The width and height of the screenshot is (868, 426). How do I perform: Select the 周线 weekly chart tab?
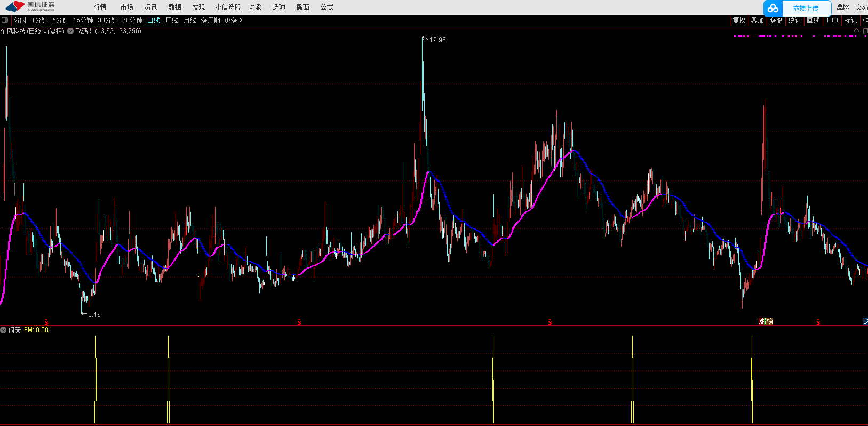(172, 20)
